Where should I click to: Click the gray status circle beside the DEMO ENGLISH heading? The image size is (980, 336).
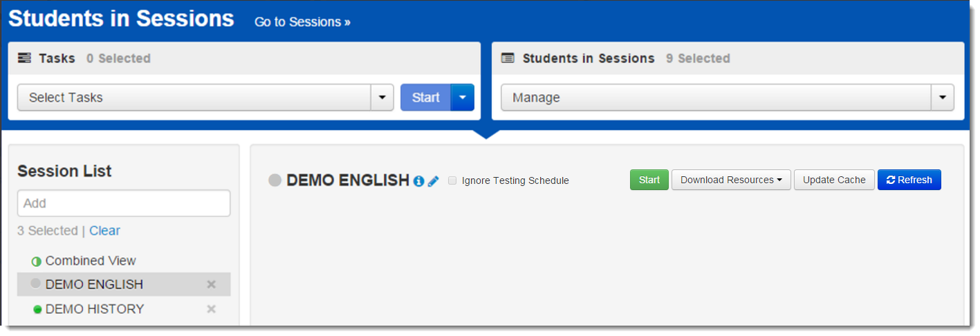tap(275, 180)
